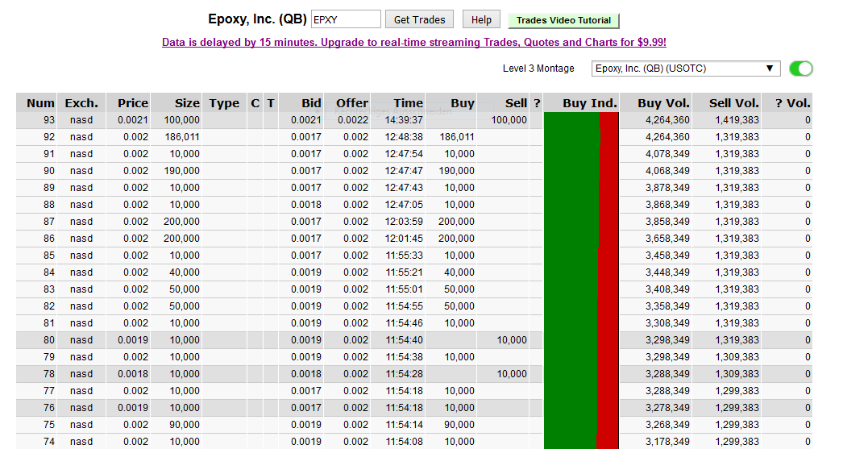
Task: Toggle the green Level 3 Montage switch
Action: [x=800, y=69]
